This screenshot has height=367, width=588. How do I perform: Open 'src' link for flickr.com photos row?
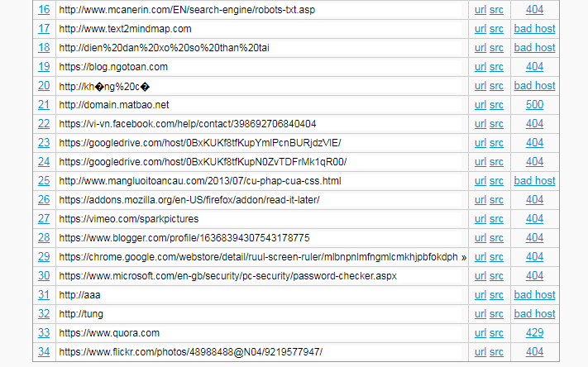[x=496, y=352]
